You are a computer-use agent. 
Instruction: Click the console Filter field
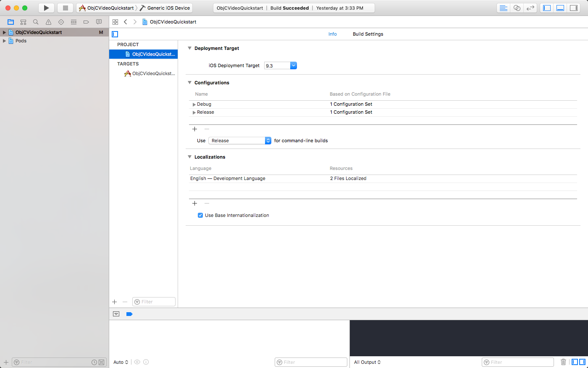pos(518,362)
